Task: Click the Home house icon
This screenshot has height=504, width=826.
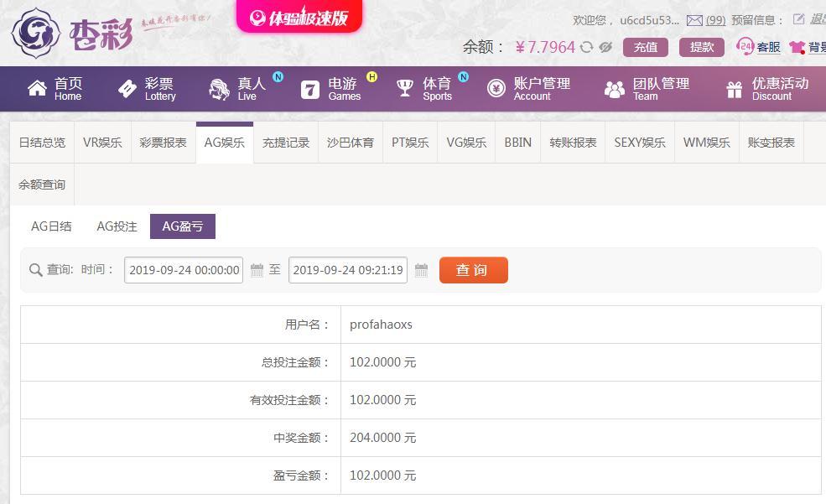Action: [38, 89]
